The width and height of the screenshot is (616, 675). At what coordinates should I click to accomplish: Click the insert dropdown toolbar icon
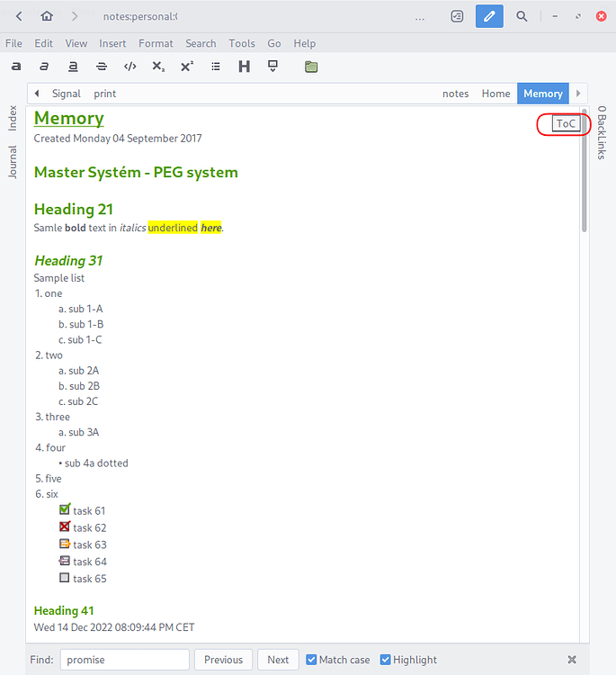point(272,66)
